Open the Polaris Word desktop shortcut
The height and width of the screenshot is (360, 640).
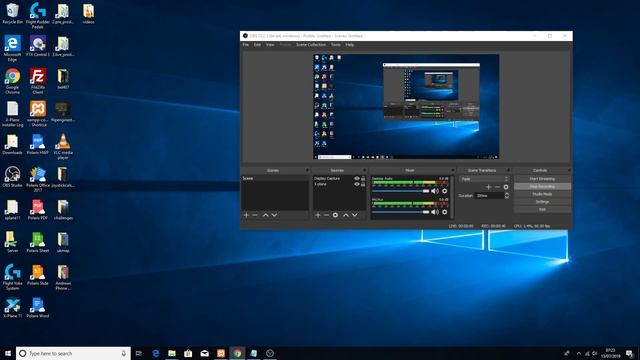(38, 308)
